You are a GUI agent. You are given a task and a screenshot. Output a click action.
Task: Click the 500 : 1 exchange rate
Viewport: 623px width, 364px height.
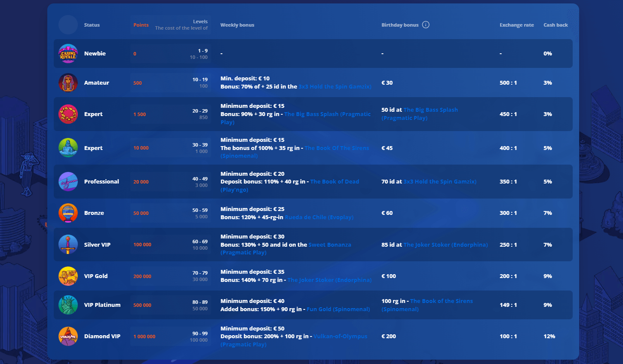508,83
